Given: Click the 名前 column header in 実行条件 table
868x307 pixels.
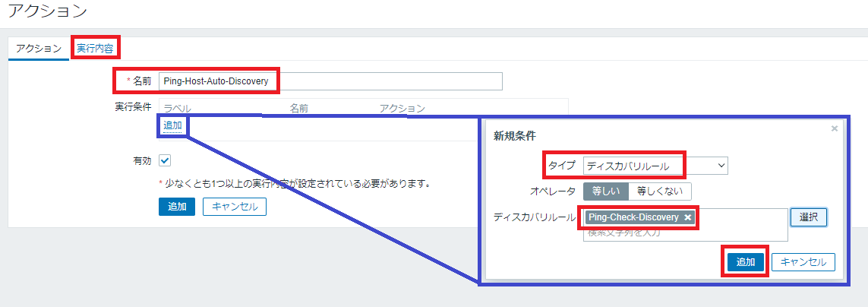Looking at the screenshot, I should (298, 109).
